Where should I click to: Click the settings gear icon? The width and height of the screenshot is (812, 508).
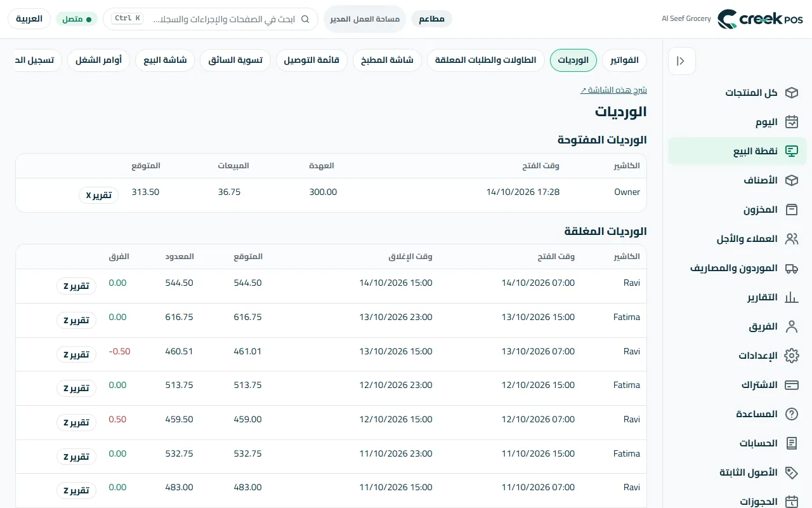(x=791, y=356)
